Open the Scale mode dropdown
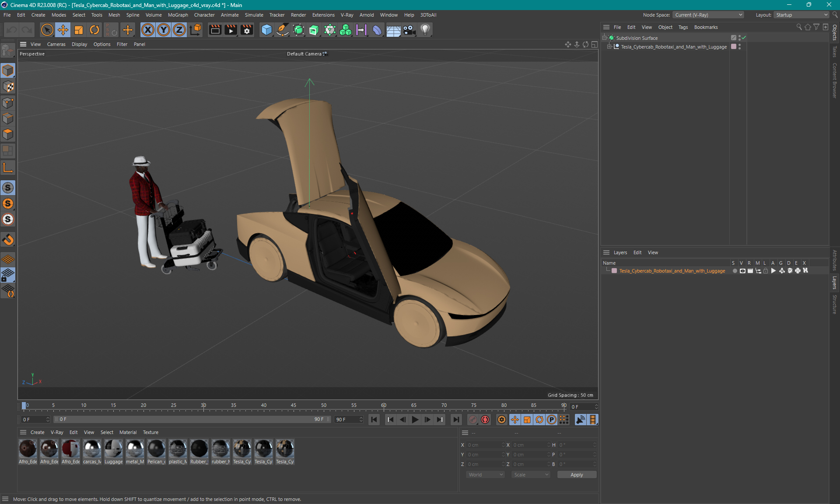This screenshot has height=504, width=840. (x=531, y=475)
